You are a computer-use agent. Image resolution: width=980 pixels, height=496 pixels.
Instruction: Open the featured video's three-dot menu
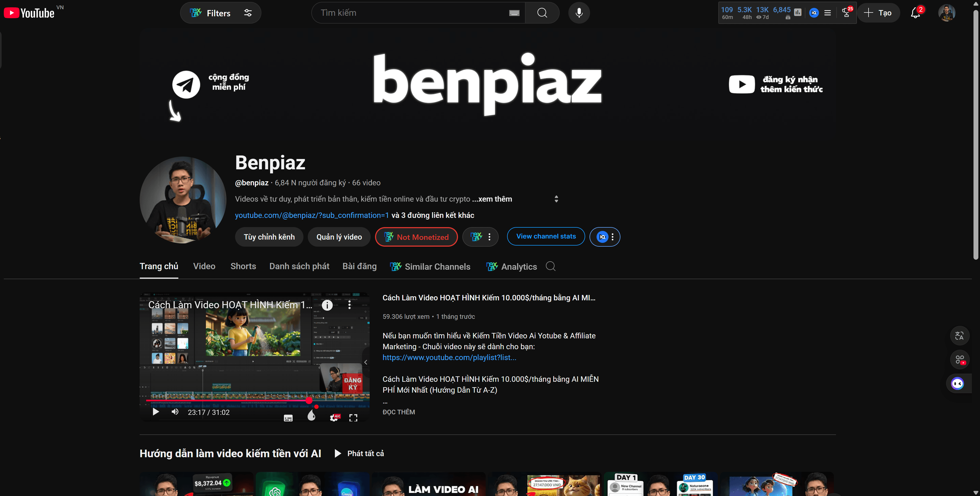(x=350, y=305)
